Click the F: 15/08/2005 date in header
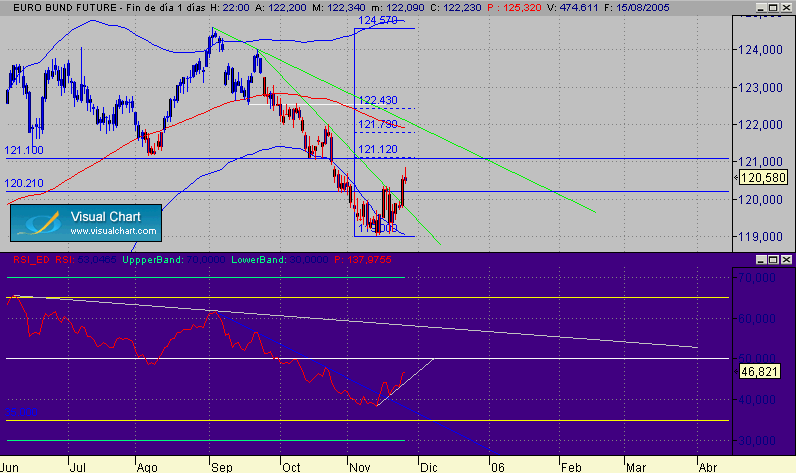The height and width of the screenshot is (473, 796). (x=637, y=8)
